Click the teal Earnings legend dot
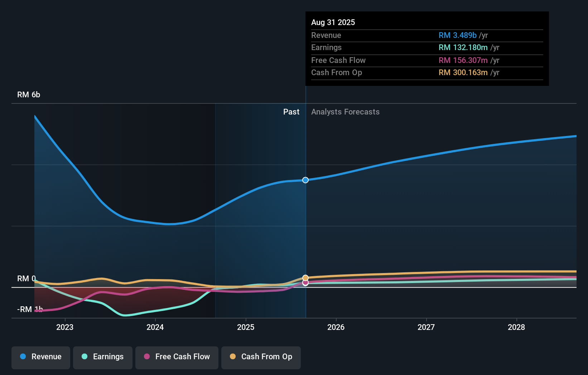588x375 pixels. (84, 357)
